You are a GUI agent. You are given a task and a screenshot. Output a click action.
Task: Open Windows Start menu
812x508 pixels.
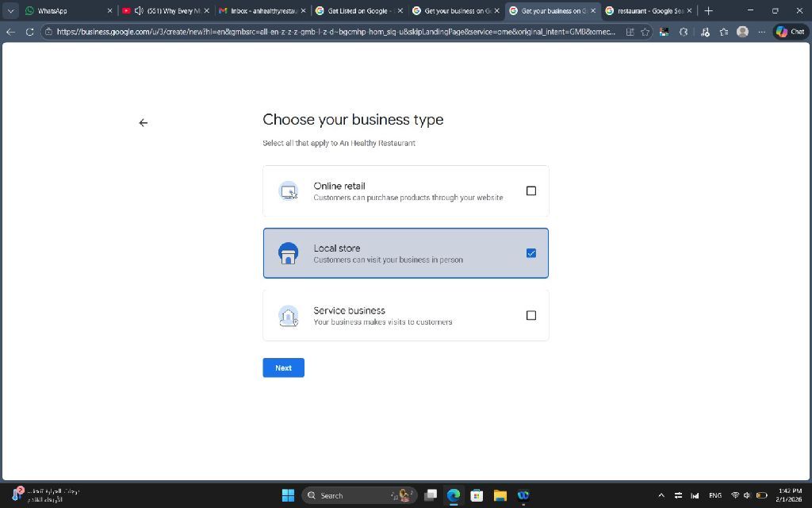288,495
